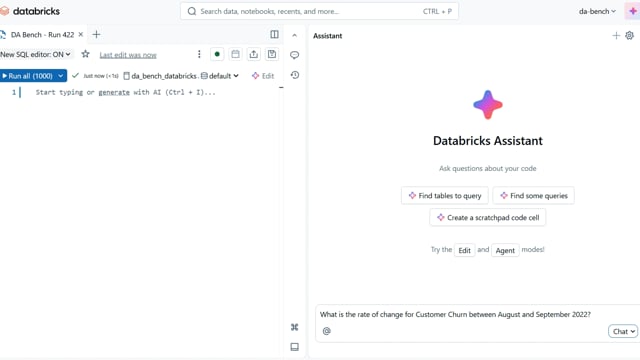Collapse panel with the up chevron

(294, 36)
